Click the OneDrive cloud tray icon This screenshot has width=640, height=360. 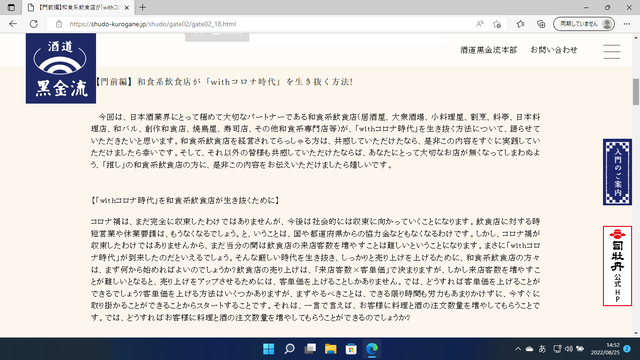point(529,349)
